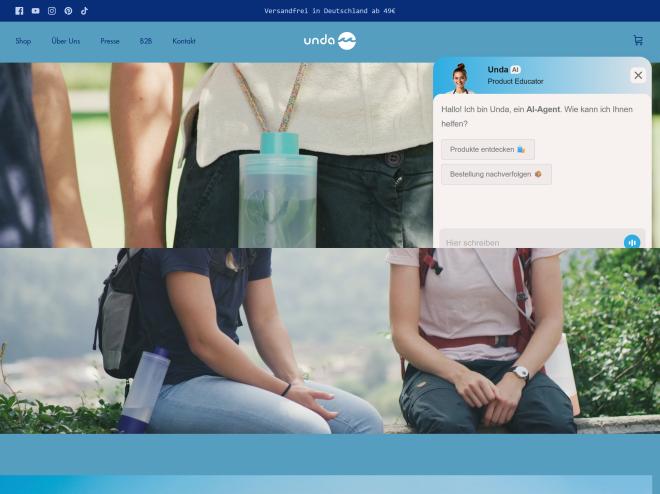Click the voice input icon in chat
Image resolution: width=660 pixels, height=494 pixels.
click(632, 242)
